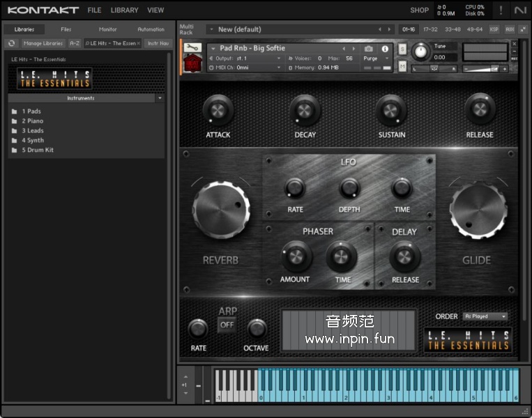Switch to the Monitor tab
Screen dimensions: 532x418
(107, 29)
